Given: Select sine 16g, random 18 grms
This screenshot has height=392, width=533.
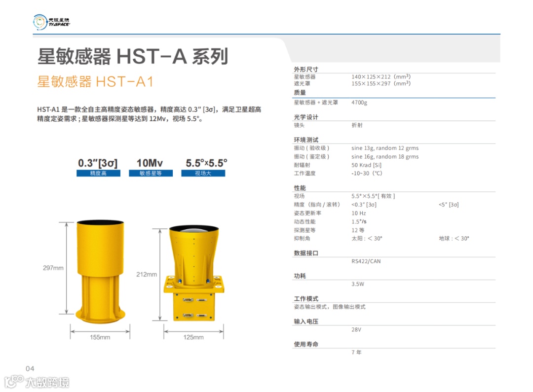Looking at the screenshot, I should 385,157.
